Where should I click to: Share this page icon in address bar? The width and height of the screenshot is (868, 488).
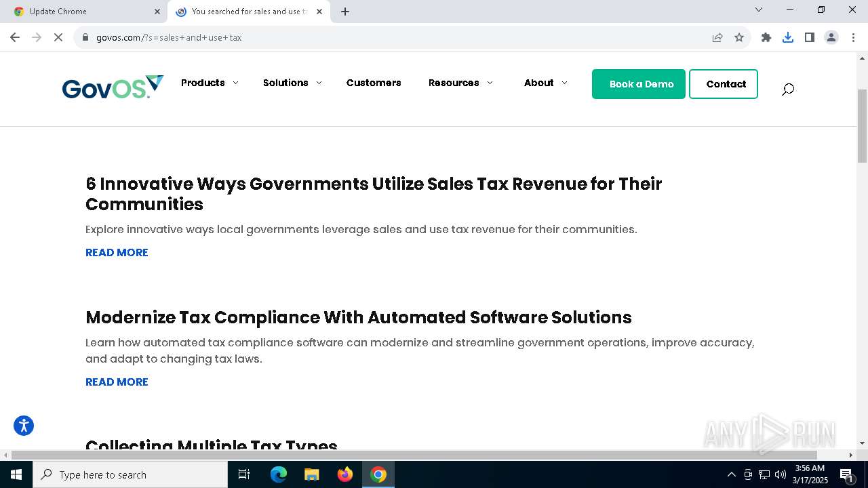pos(717,37)
